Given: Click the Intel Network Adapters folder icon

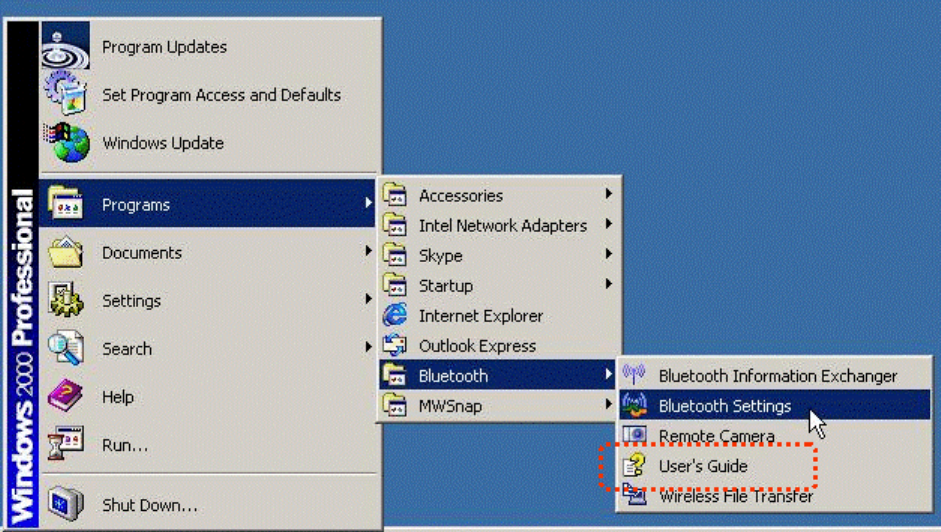Looking at the screenshot, I should tap(395, 225).
